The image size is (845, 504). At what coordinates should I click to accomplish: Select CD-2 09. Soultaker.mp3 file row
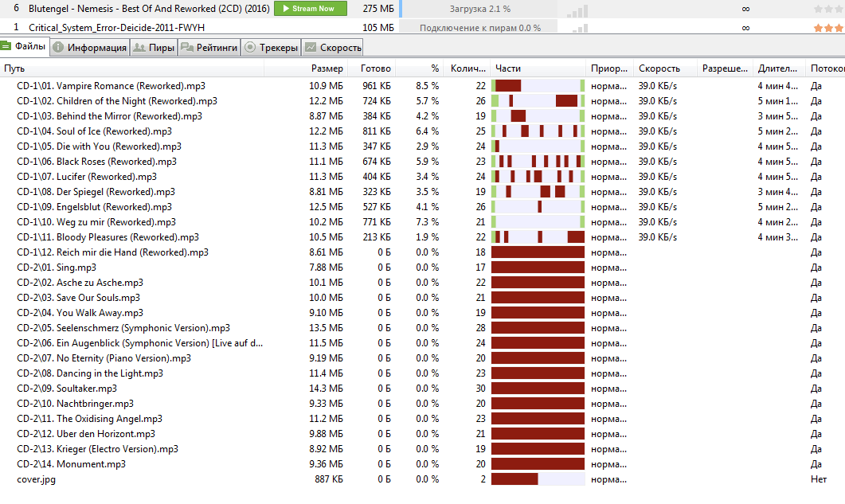coord(422,389)
